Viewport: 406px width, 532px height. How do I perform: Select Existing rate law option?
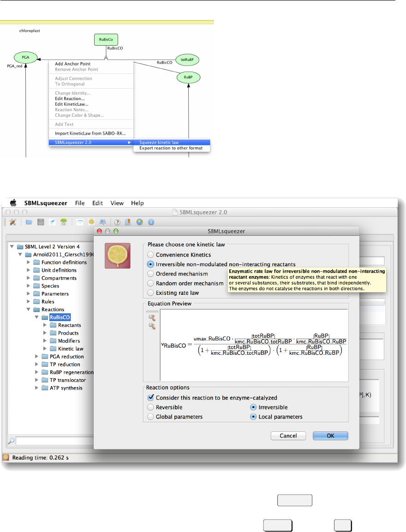(x=150, y=293)
